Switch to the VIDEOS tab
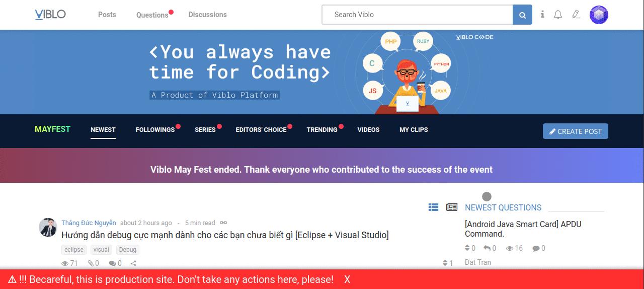 point(368,129)
